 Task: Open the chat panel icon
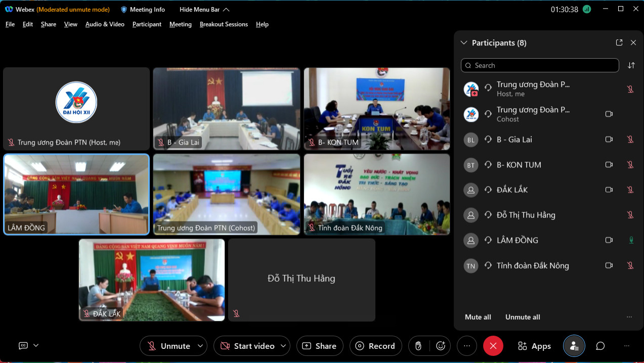click(x=600, y=346)
